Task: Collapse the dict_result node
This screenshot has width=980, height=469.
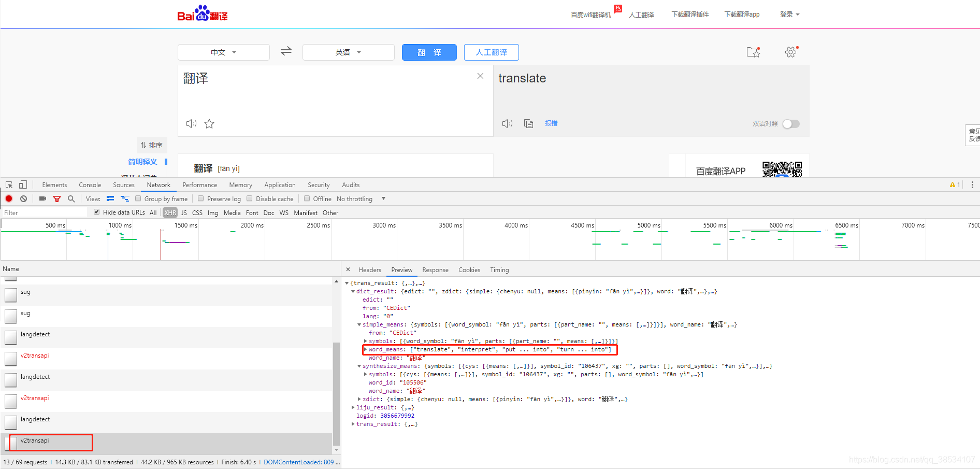Action: point(353,291)
